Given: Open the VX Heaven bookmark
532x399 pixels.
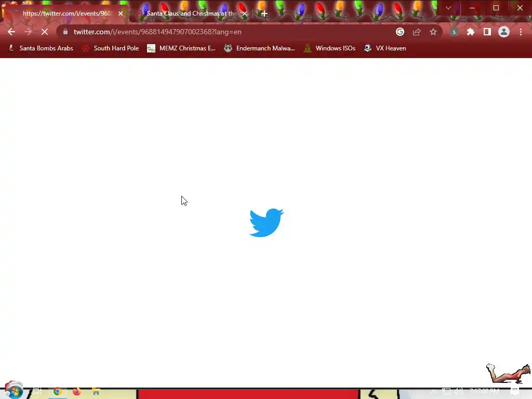Looking at the screenshot, I should coord(385,48).
